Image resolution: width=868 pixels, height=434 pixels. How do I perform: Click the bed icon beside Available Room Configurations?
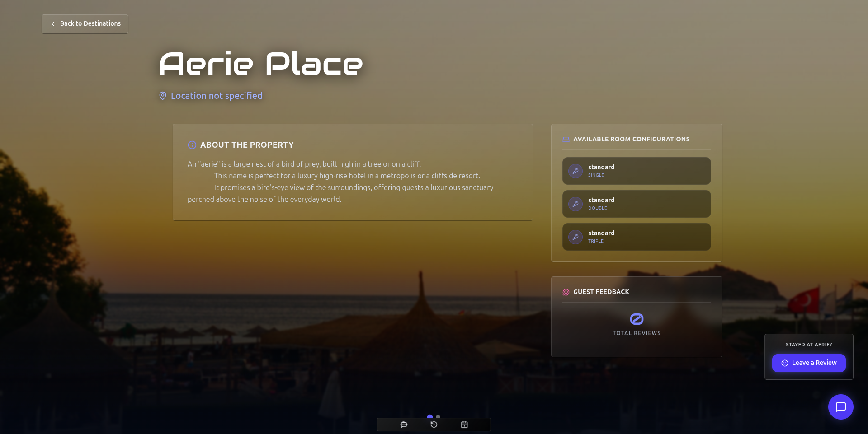(x=566, y=140)
